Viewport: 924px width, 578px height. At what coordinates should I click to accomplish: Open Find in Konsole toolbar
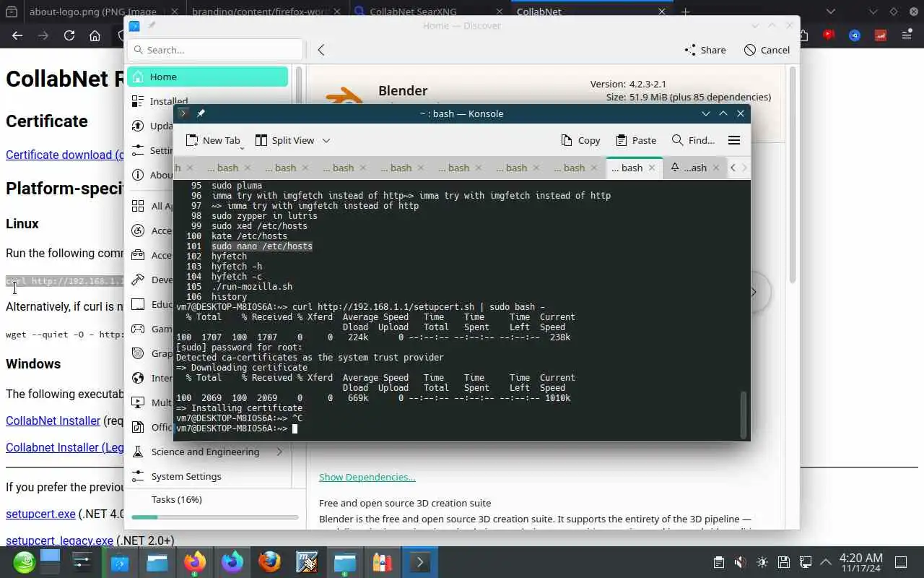pos(693,140)
